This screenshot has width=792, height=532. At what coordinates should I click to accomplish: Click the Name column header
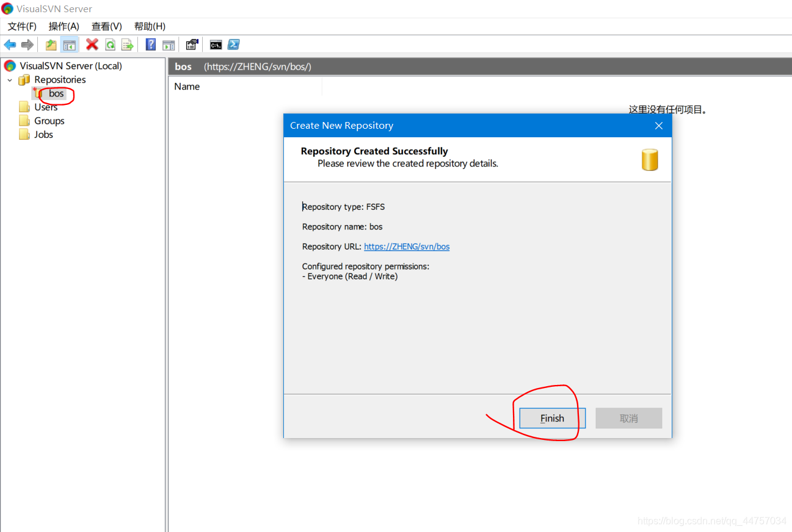coord(187,87)
